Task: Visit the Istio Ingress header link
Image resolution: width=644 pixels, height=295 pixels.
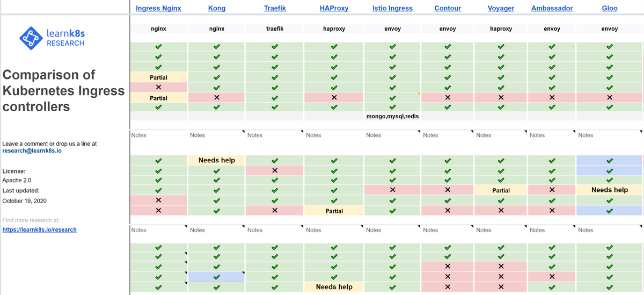Action: pyautogui.click(x=392, y=8)
